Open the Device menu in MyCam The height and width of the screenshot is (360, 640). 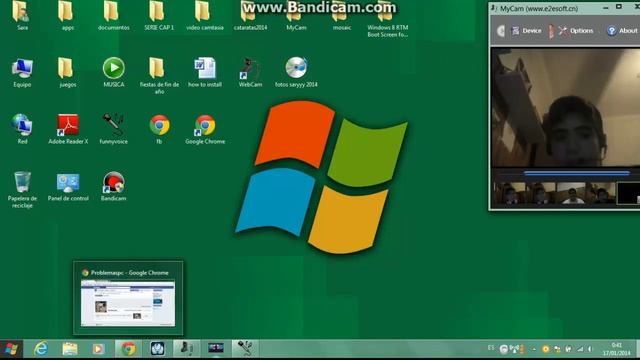click(527, 31)
